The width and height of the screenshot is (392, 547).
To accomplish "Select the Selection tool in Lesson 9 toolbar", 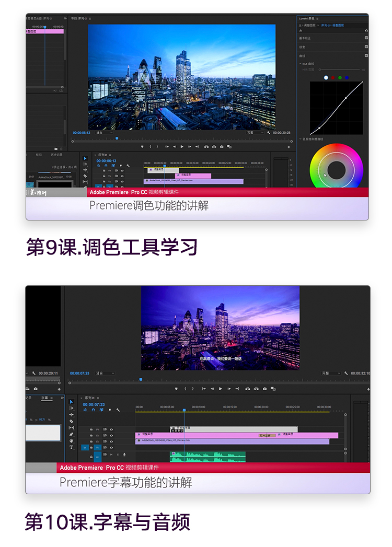I will pyautogui.click(x=85, y=158).
